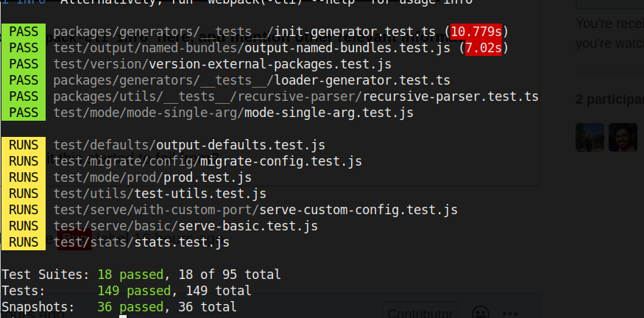Click the 10.779s duration badge
Viewport: 644px width, 318px height.
[x=476, y=32]
